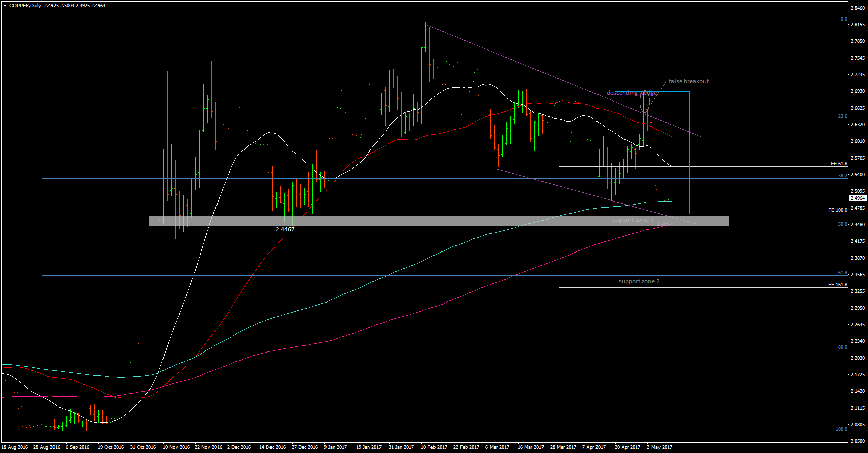Click the 2.8155 value on price scale
The width and height of the screenshot is (868, 453).
[858, 25]
